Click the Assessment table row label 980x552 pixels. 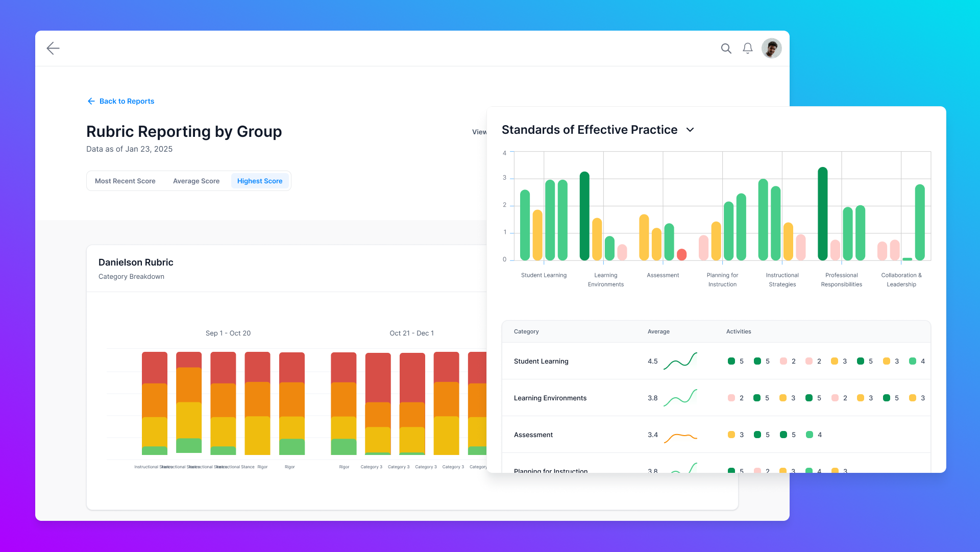[x=533, y=435]
